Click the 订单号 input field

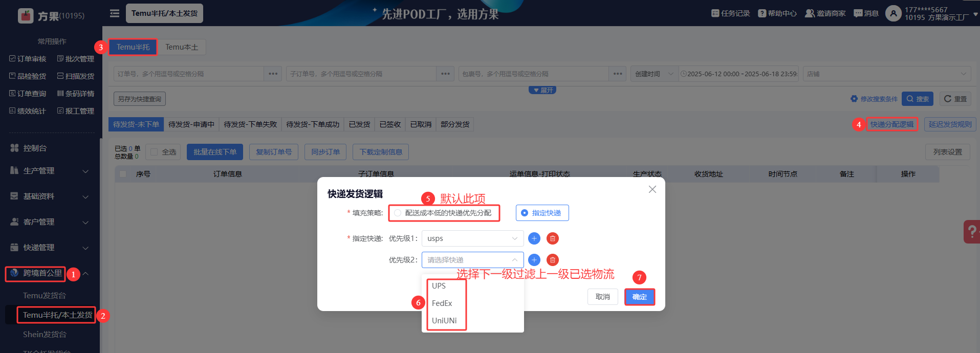coord(189,74)
